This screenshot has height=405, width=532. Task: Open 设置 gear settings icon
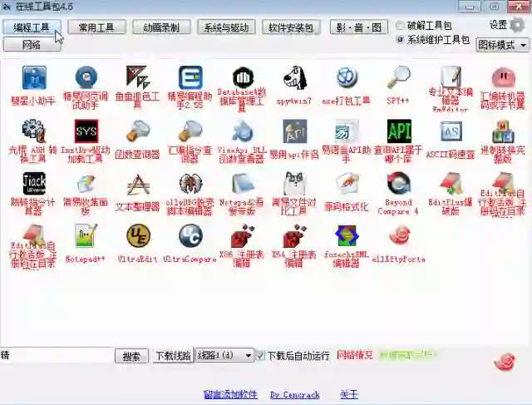click(x=517, y=25)
